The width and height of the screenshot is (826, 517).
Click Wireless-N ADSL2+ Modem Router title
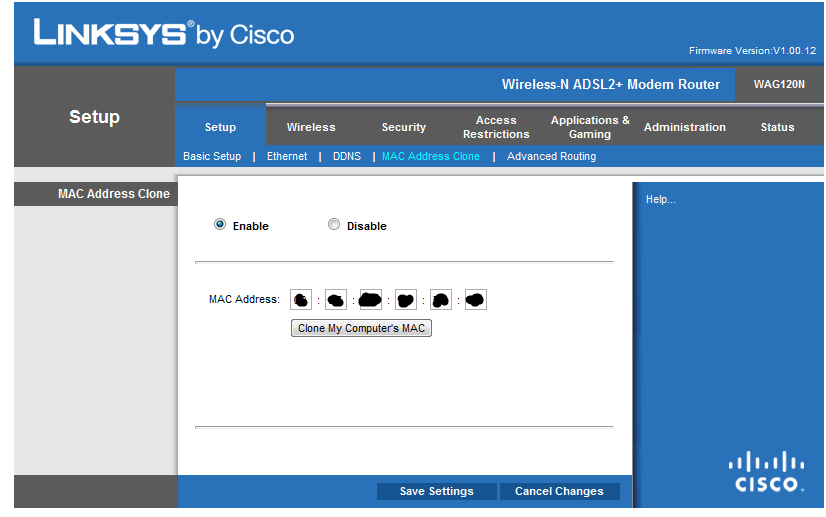tap(611, 84)
